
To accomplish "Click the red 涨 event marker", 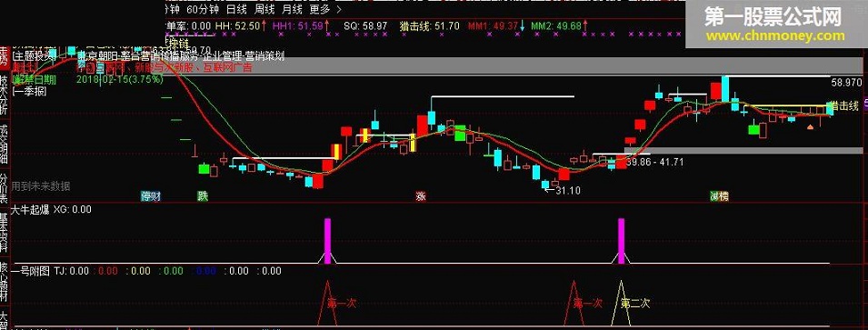I will coord(420,196).
